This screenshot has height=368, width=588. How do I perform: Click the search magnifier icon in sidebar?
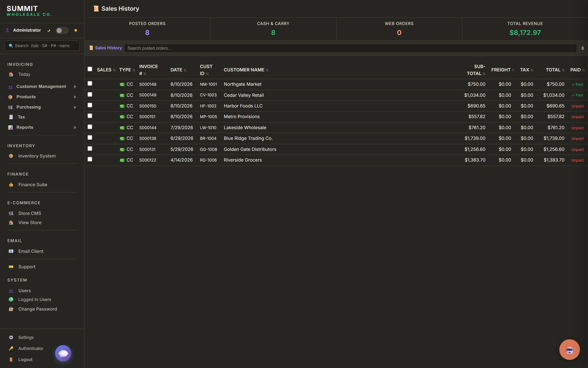pos(11,46)
